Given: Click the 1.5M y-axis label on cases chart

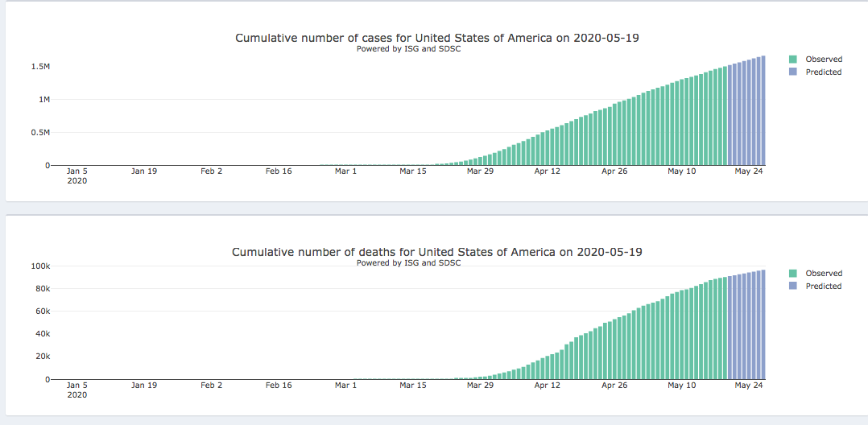Looking at the screenshot, I should [x=40, y=67].
